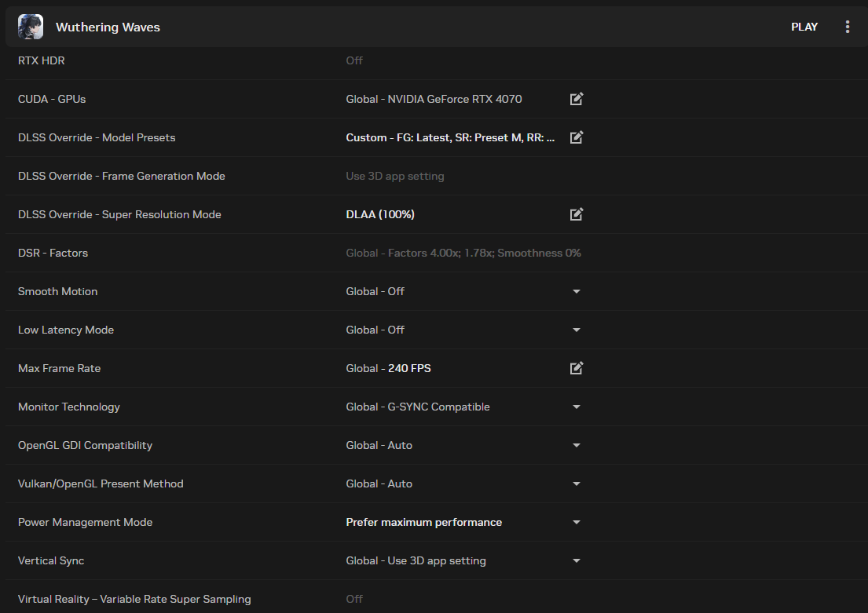Edit the CUDA - GPUs setting
This screenshot has width=868, height=613.
click(577, 98)
